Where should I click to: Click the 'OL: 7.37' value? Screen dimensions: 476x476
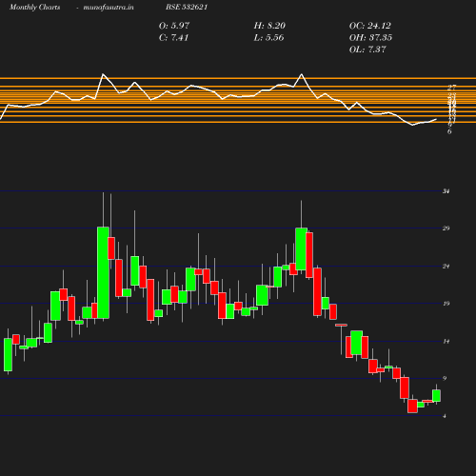click(x=367, y=50)
